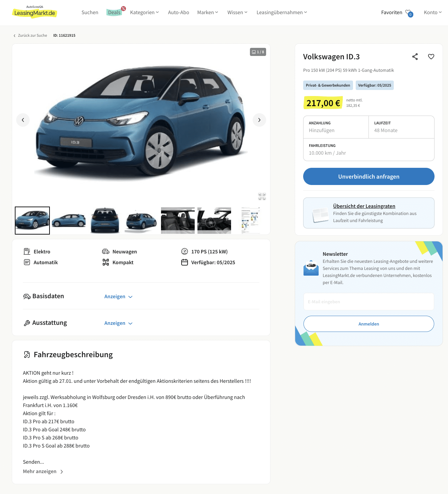
Task: Open Übersicht der Leasingraten link
Action: coord(364,206)
